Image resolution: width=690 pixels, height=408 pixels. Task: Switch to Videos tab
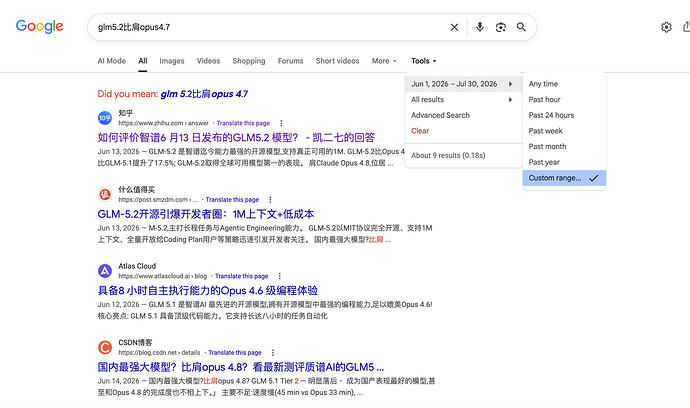208,61
